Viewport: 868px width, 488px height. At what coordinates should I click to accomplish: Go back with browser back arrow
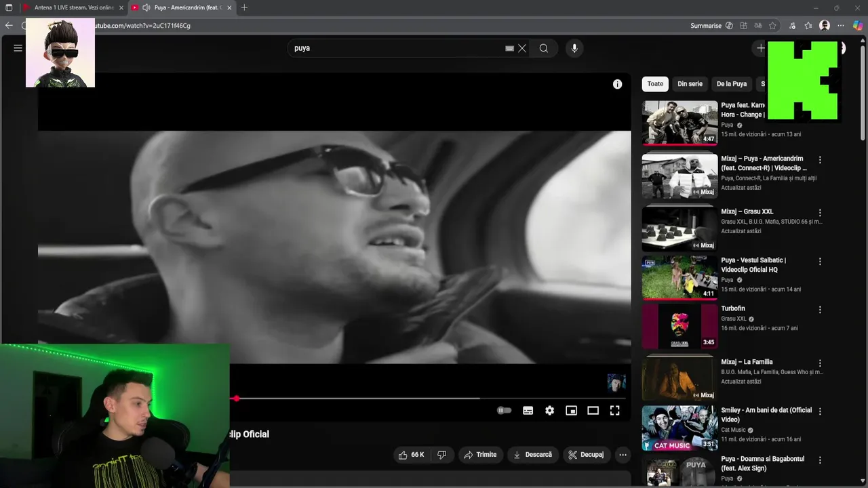pyautogui.click(x=9, y=26)
